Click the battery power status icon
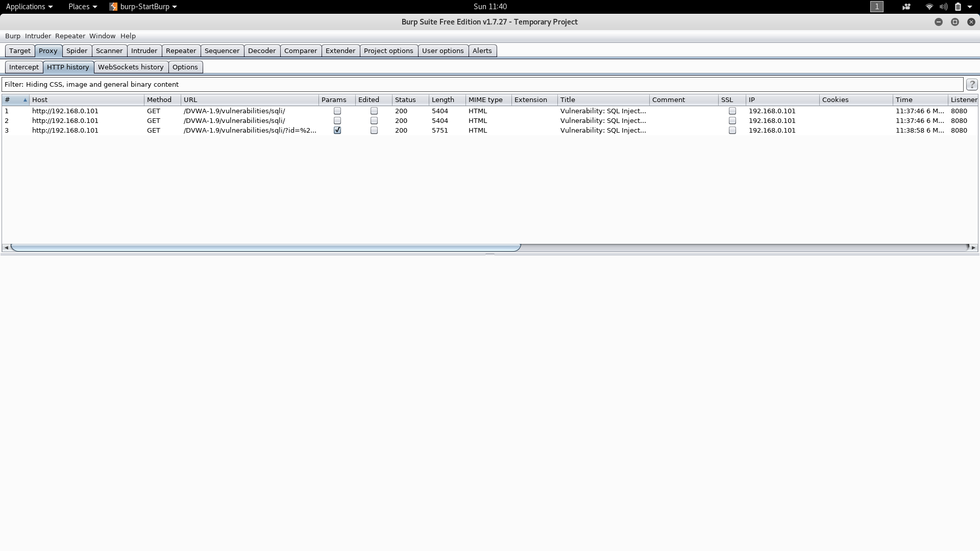The width and height of the screenshot is (980, 551). pos(958,7)
